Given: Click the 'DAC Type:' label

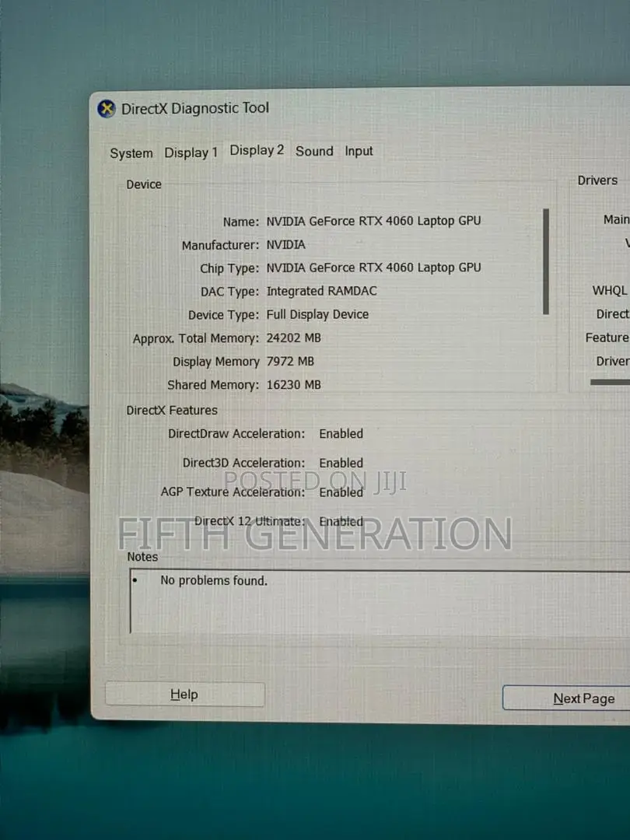Looking at the screenshot, I should coord(229,292).
